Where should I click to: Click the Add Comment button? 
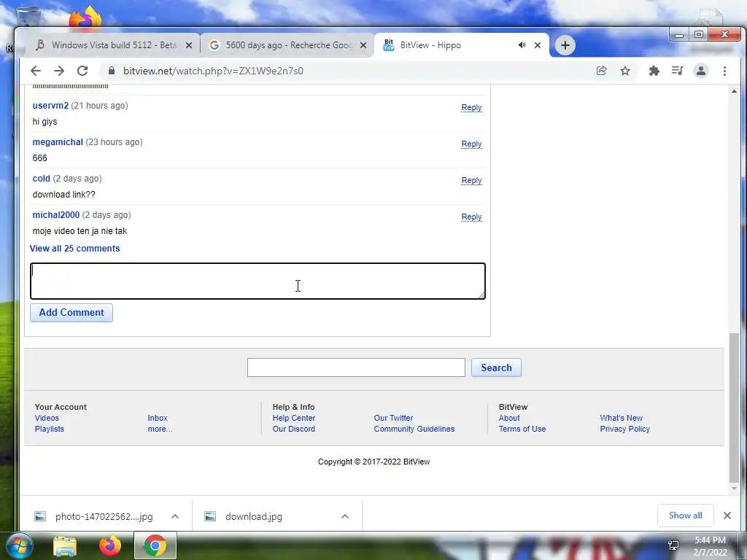pos(71,313)
